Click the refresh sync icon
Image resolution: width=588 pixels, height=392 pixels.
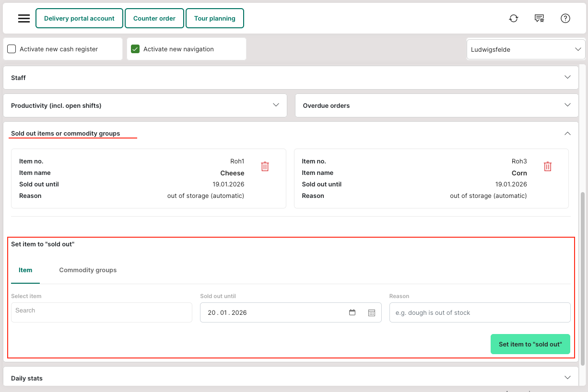tap(514, 19)
